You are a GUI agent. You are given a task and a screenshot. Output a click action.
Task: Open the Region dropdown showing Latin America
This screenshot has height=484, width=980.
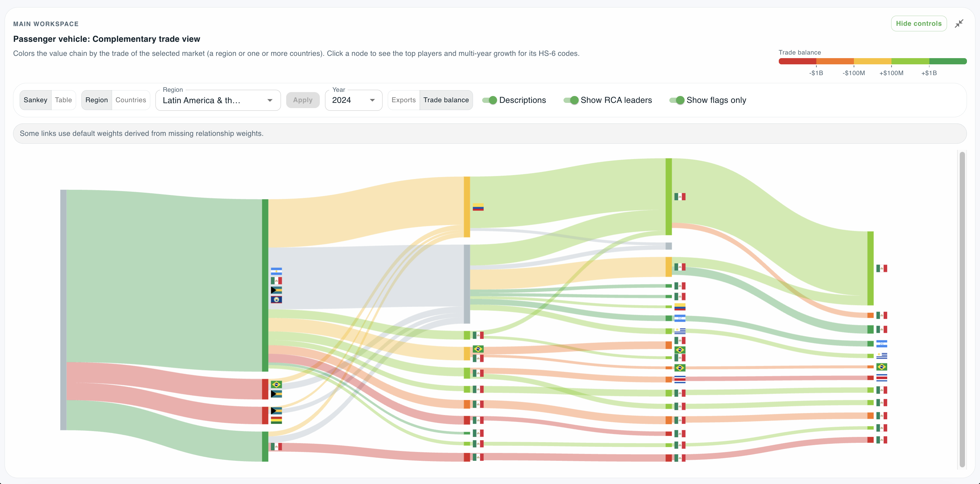click(x=218, y=100)
